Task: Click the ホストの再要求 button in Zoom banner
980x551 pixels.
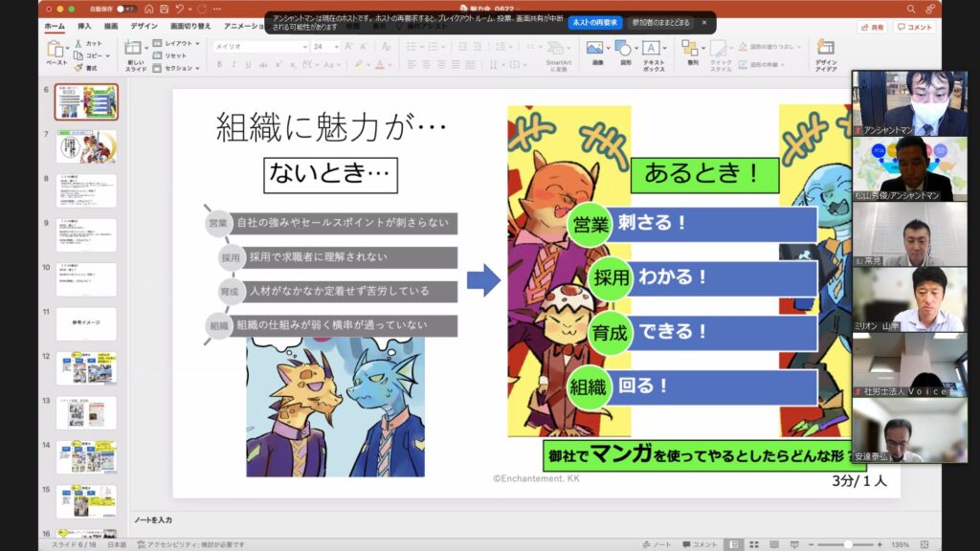Action: (x=594, y=23)
